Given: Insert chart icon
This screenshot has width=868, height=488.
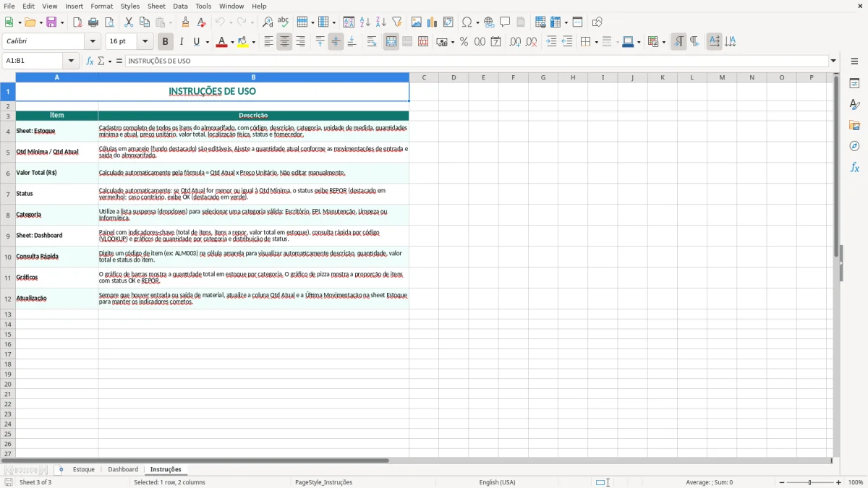Looking at the screenshot, I should [433, 22].
